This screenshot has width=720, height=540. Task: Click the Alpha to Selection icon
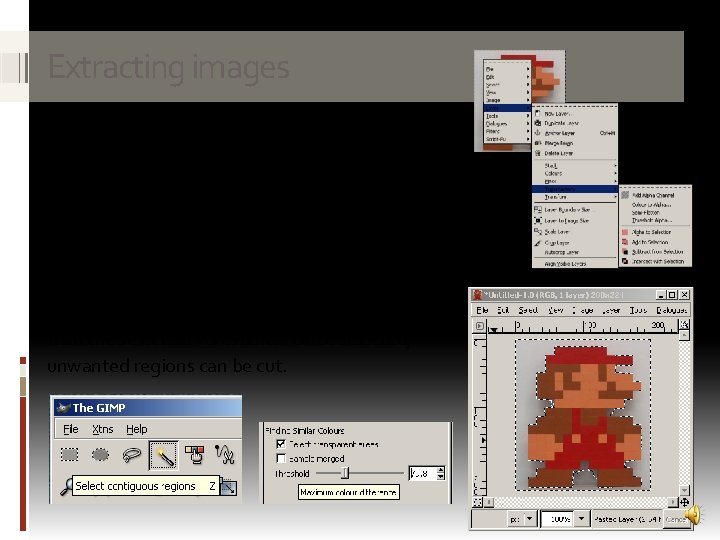point(625,232)
